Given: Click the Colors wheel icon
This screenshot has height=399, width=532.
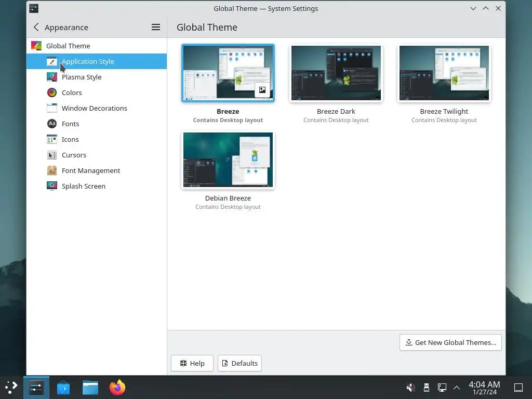Looking at the screenshot, I should tap(52, 92).
